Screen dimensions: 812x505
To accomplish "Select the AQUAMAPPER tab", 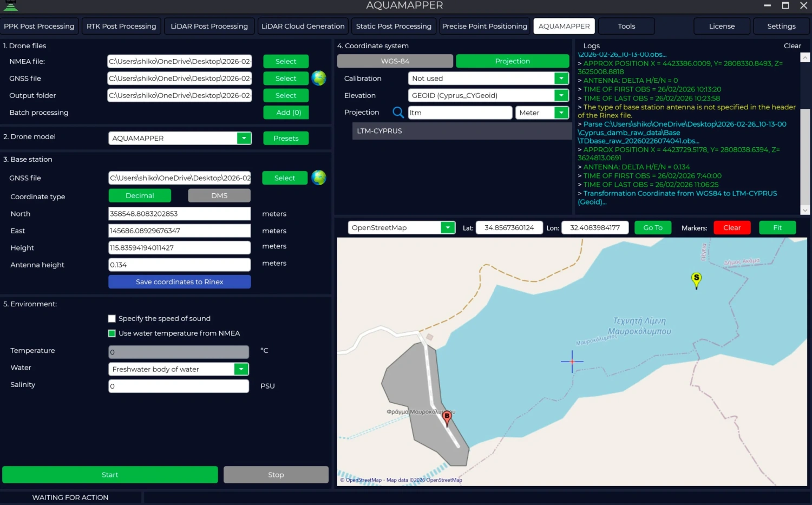I will [564, 26].
